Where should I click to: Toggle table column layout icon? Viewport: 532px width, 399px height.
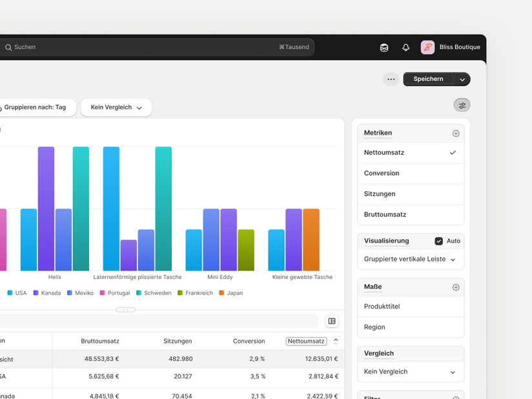(332, 321)
